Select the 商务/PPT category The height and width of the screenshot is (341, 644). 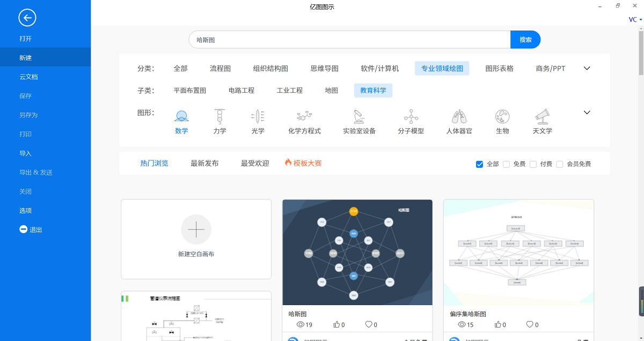tap(550, 68)
